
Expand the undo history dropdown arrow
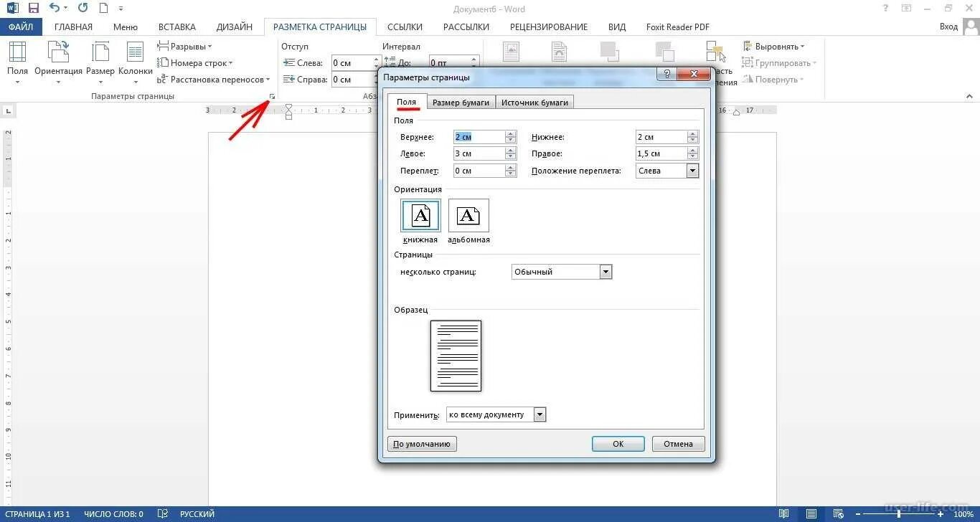pos(66,9)
